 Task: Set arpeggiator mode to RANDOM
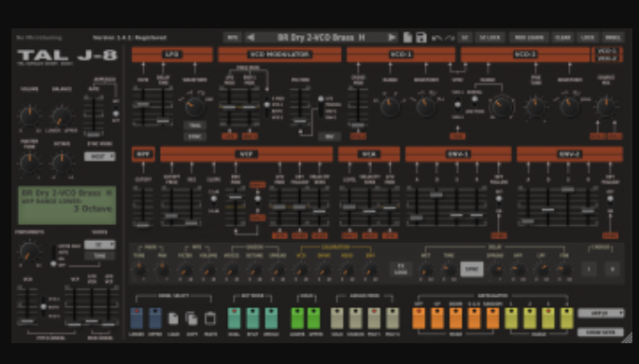tap(492, 318)
